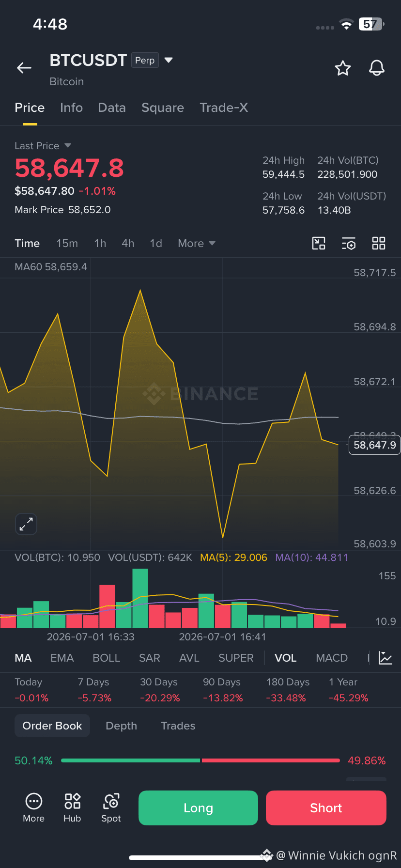
Task: Open indicator chart settings icon
Action: coord(386,658)
